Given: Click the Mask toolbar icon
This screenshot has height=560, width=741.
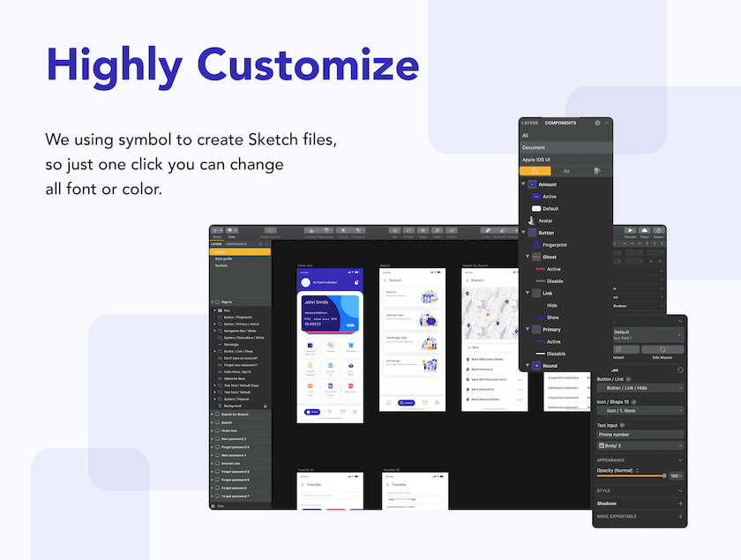Looking at the screenshot, I should click(x=423, y=231).
